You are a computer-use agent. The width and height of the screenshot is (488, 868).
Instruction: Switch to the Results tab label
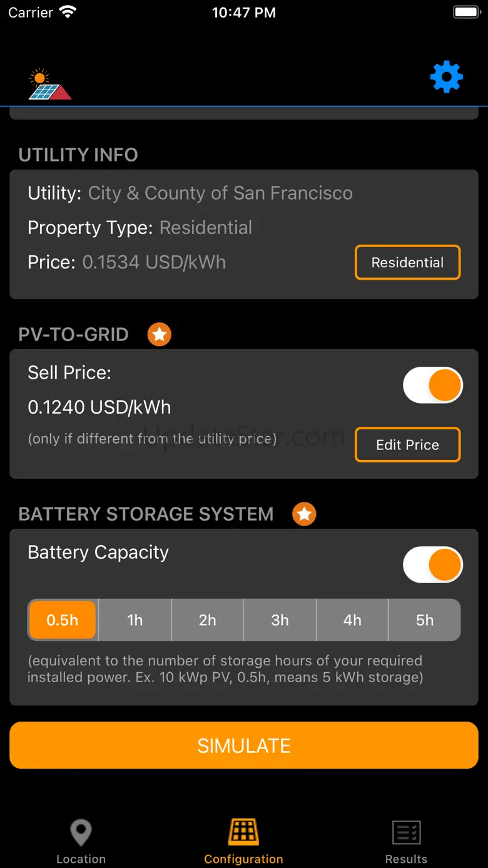406,859
